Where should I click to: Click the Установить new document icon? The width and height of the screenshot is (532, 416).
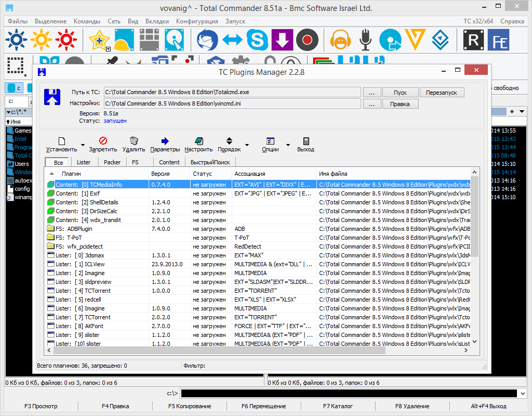tap(61, 141)
